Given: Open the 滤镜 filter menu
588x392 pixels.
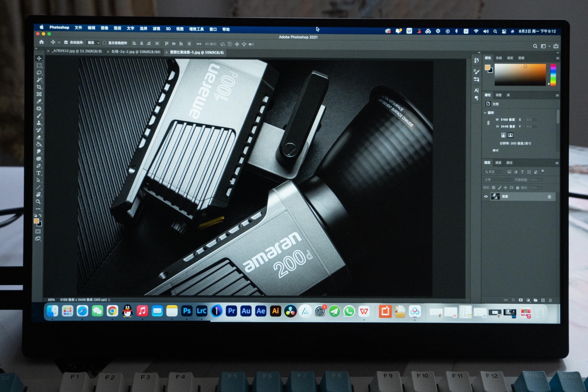Looking at the screenshot, I should [x=156, y=29].
